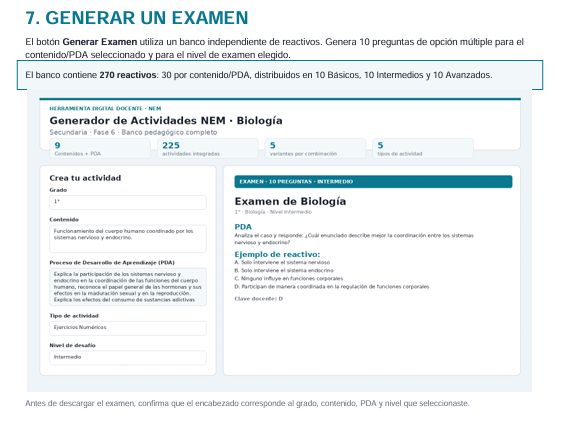567x431 pixels.
Task: Click the Examen 10 Preguntas Intermedio banner
Action: point(373,182)
